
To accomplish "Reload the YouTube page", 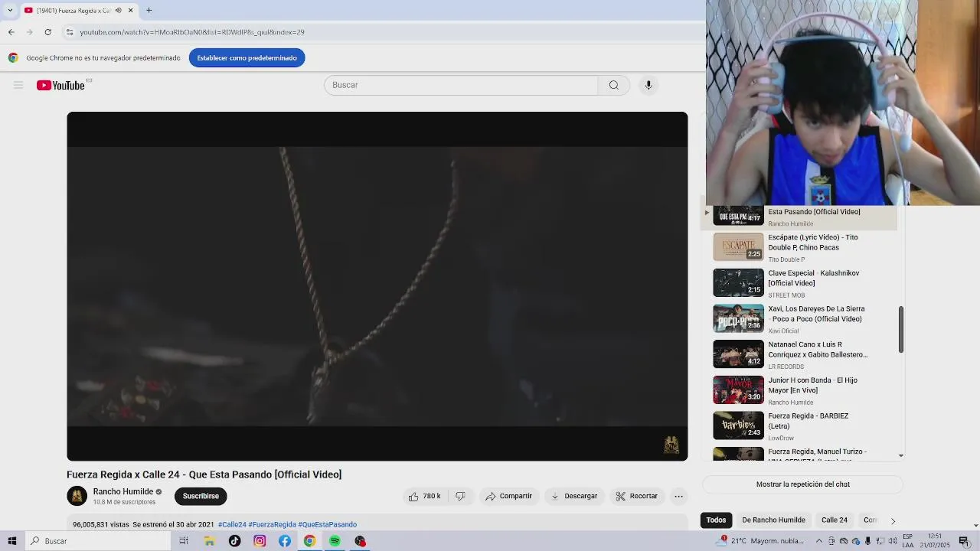I will [47, 32].
